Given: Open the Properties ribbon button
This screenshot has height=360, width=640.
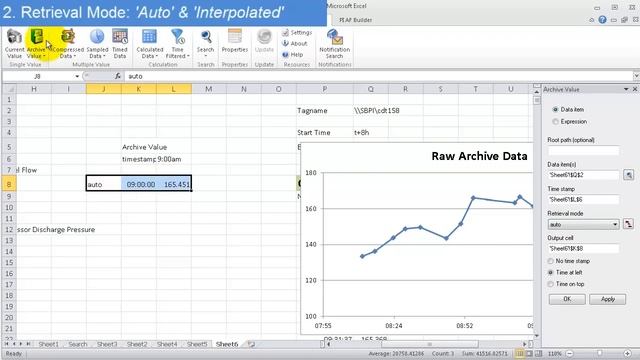Looking at the screenshot, I should 235,41.
